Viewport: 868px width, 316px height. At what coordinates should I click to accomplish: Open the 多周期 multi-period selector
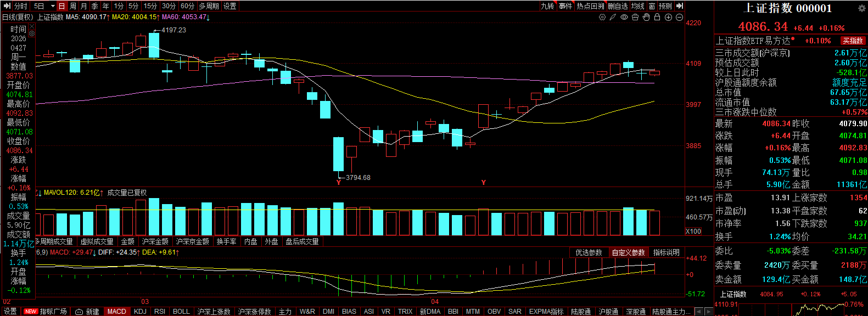[209, 6]
